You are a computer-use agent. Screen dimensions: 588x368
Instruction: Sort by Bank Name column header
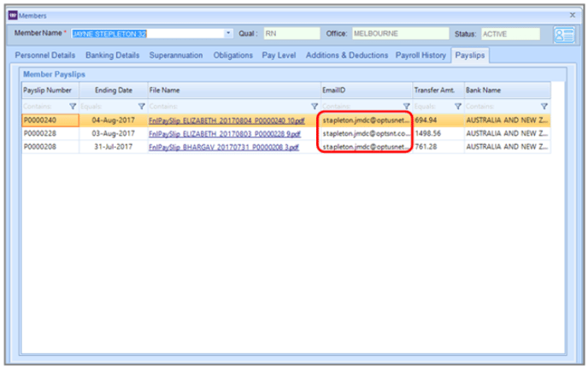click(x=508, y=91)
